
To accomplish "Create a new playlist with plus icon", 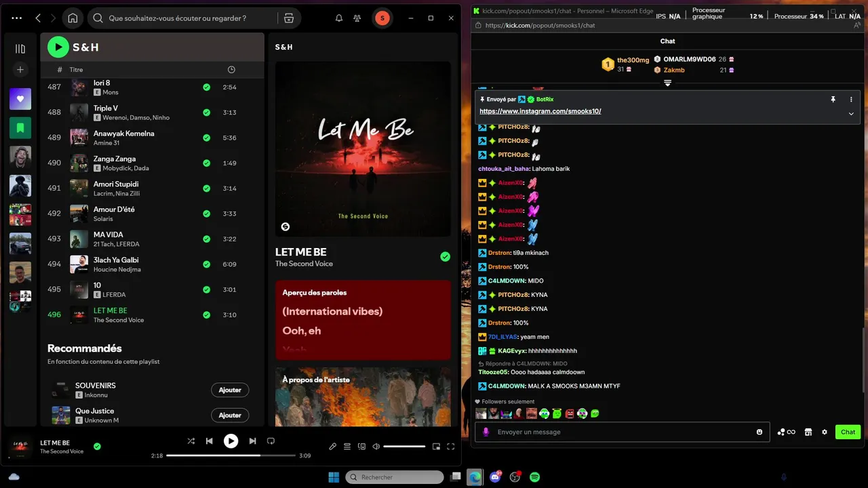I will coord(20,70).
